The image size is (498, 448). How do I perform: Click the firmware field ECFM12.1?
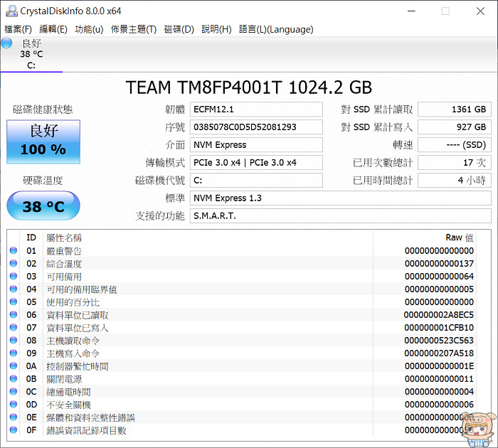pos(256,110)
